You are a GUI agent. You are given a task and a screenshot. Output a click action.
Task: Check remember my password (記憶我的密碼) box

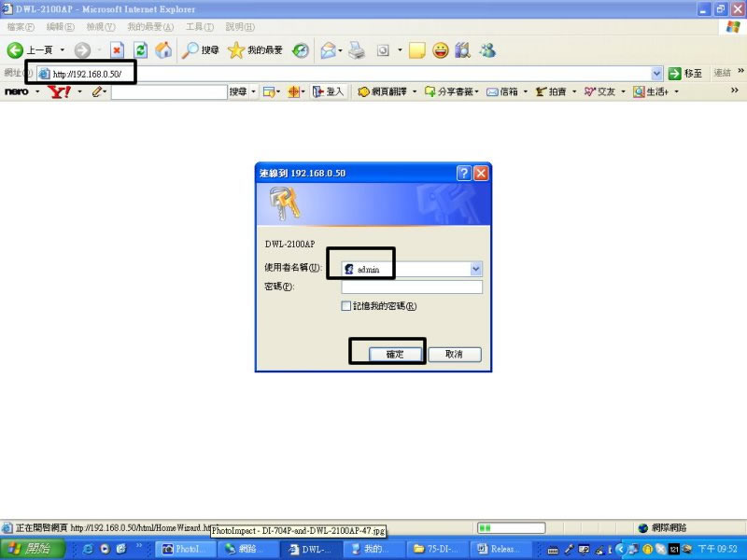click(x=346, y=306)
